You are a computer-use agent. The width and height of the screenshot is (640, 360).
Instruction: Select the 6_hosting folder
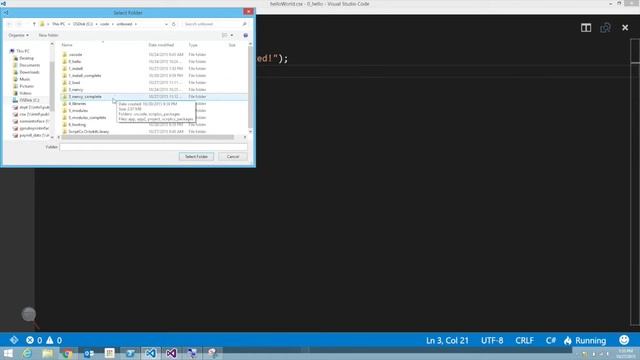[77, 124]
